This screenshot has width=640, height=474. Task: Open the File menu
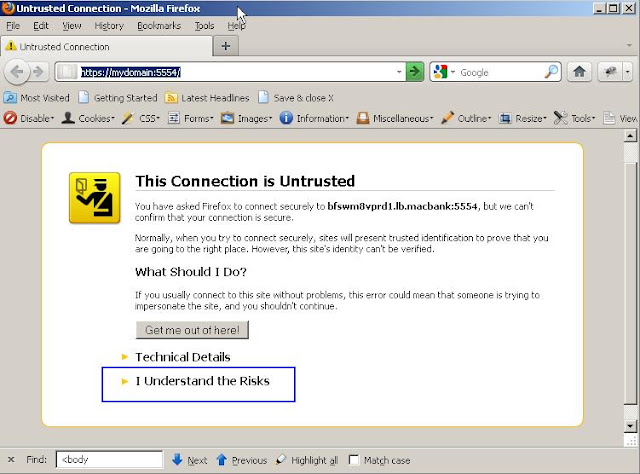[13, 26]
